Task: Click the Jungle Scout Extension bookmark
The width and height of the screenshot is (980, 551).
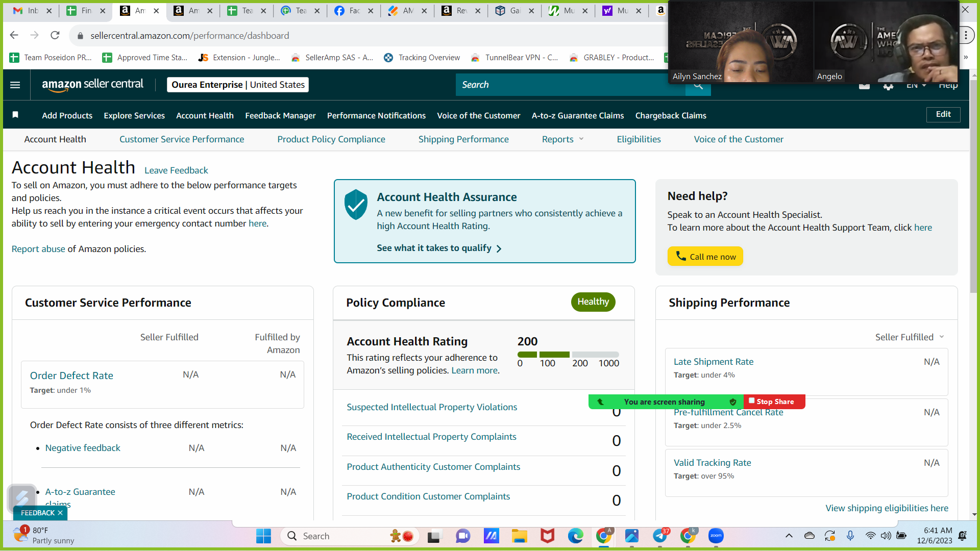Action: pos(239,58)
